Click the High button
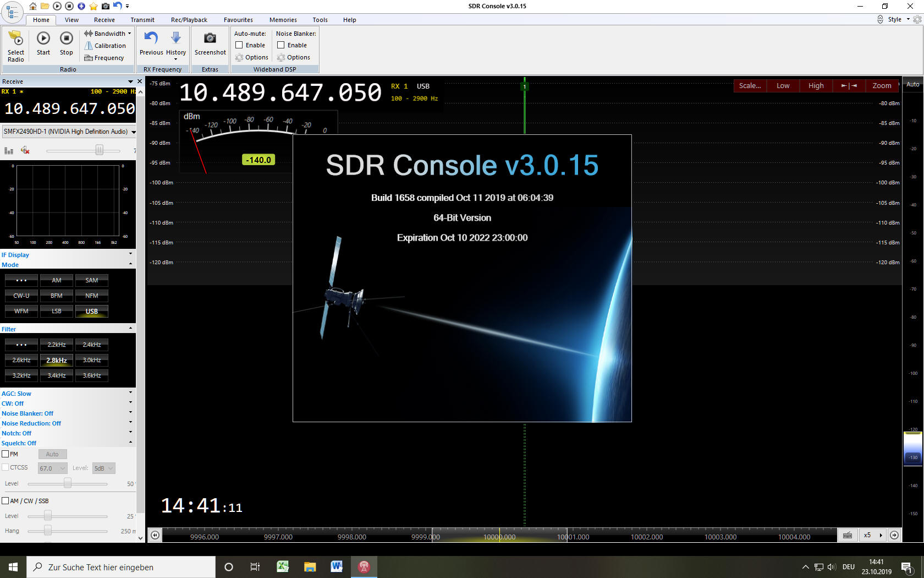This screenshot has width=924, height=578. click(x=816, y=85)
